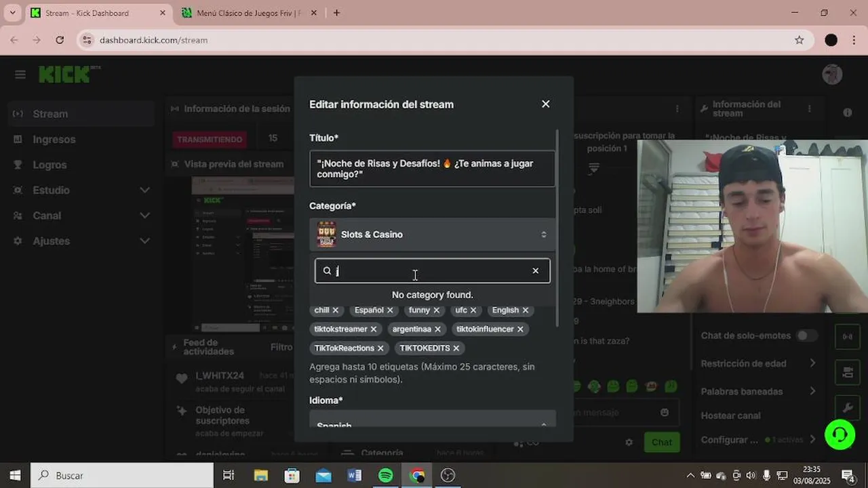Open Chrome tab search dropdown
This screenshot has height=488, width=868.
[x=12, y=13]
